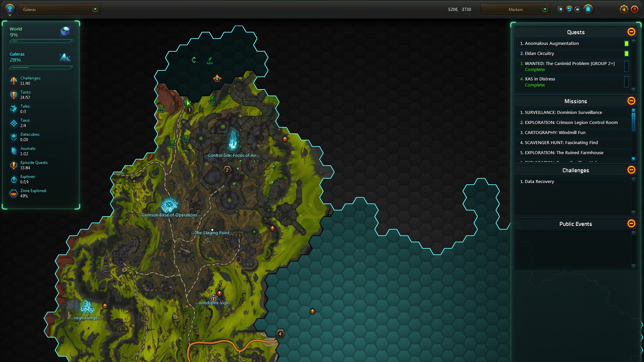The image size is (644, 362).
Task: Click the Galeras progress bar
Action: [x=41, y=67]
